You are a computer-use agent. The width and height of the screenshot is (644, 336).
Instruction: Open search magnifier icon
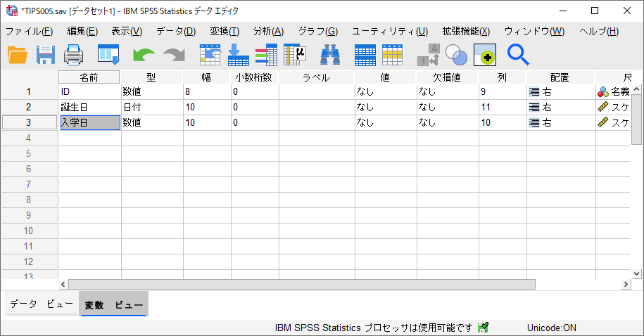pos(518,55)
